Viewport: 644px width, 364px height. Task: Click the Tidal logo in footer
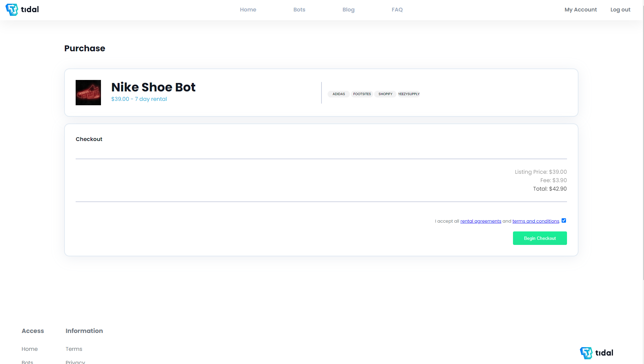coord(596,353)
